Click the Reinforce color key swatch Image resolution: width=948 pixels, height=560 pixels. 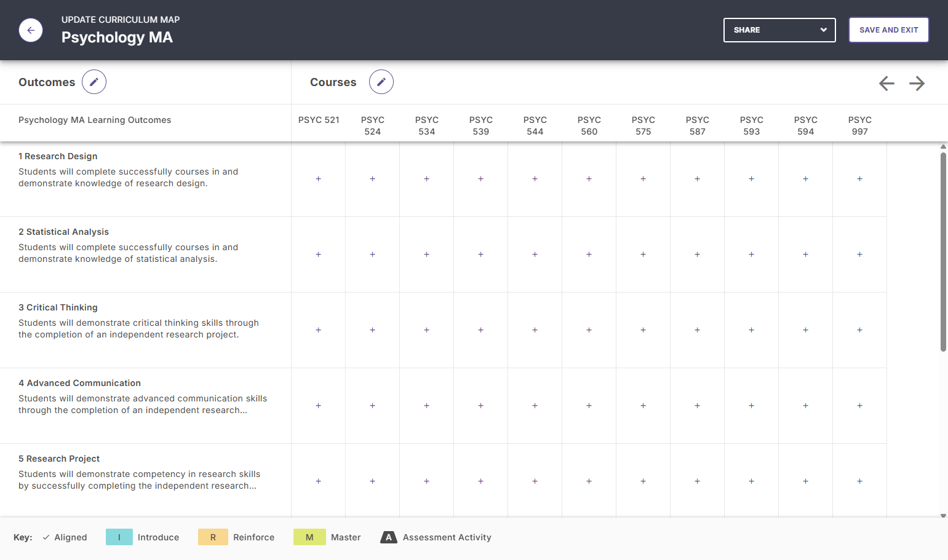coord(213,537)
